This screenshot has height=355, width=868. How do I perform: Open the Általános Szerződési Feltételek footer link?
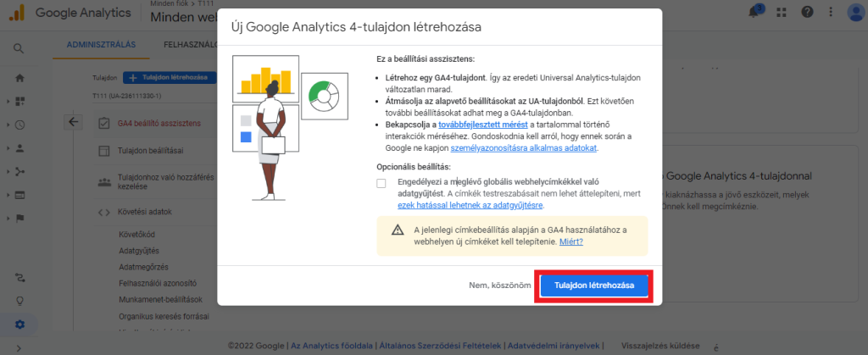[x=441, y=346]
